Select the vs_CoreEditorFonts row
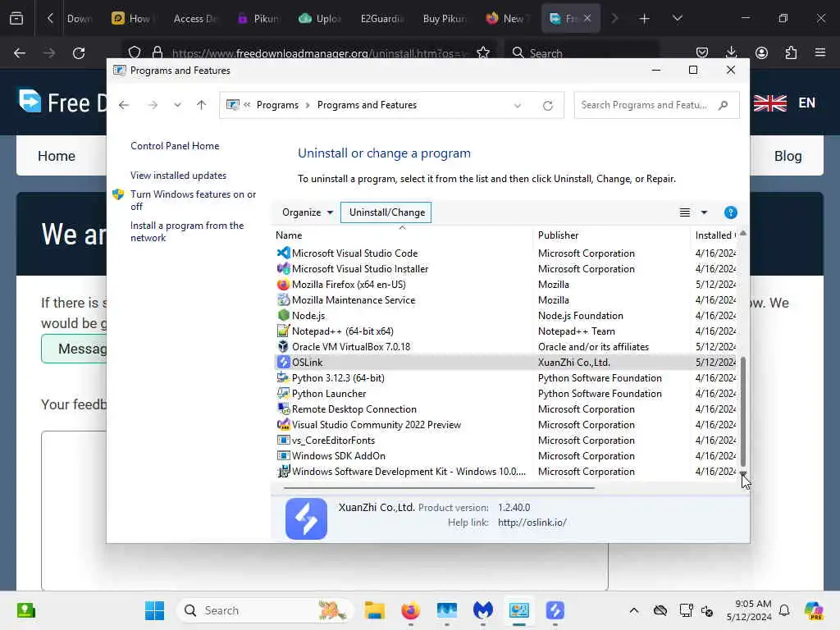Image resolution: width=840 pixels, height=630 pixels. click(506, 440)
